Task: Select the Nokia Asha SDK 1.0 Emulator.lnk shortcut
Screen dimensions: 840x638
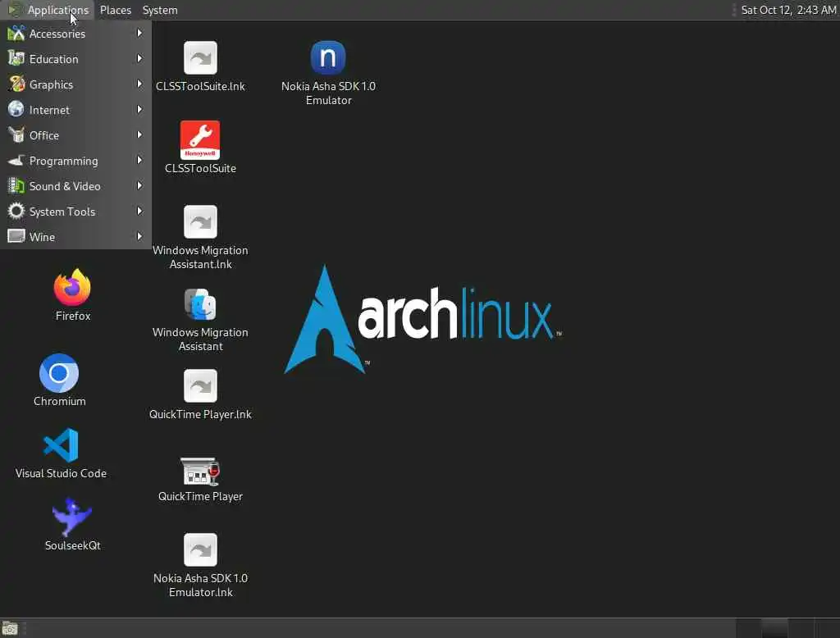Action: click(x=200, y=549)
